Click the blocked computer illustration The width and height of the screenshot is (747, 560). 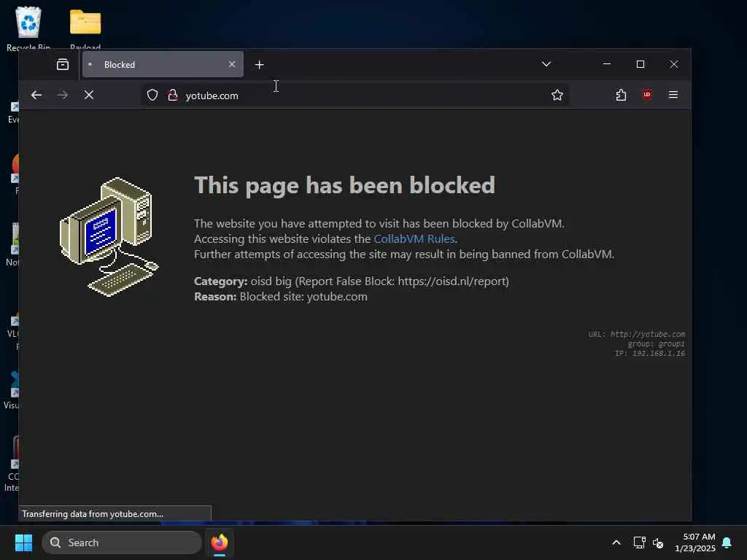109,237
